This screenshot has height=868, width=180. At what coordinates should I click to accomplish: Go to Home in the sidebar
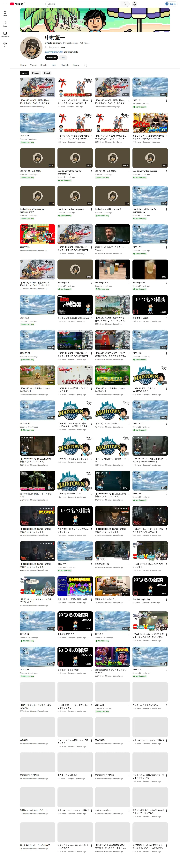click(x=5, y=13)
